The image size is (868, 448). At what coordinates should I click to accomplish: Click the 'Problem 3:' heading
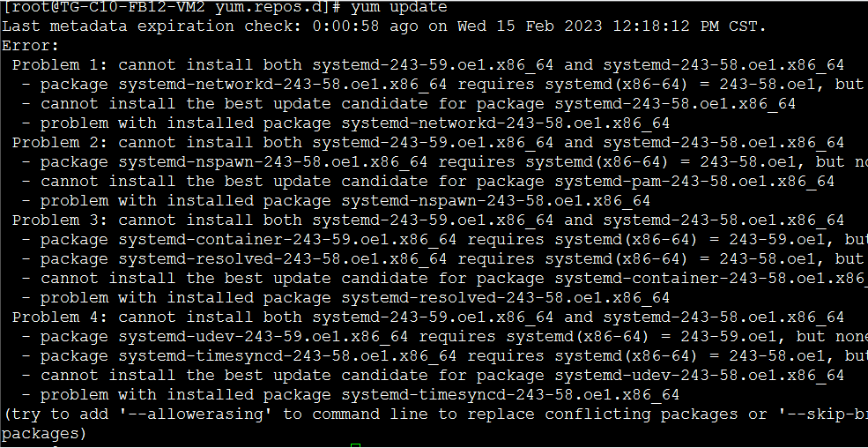pos(60,220)
